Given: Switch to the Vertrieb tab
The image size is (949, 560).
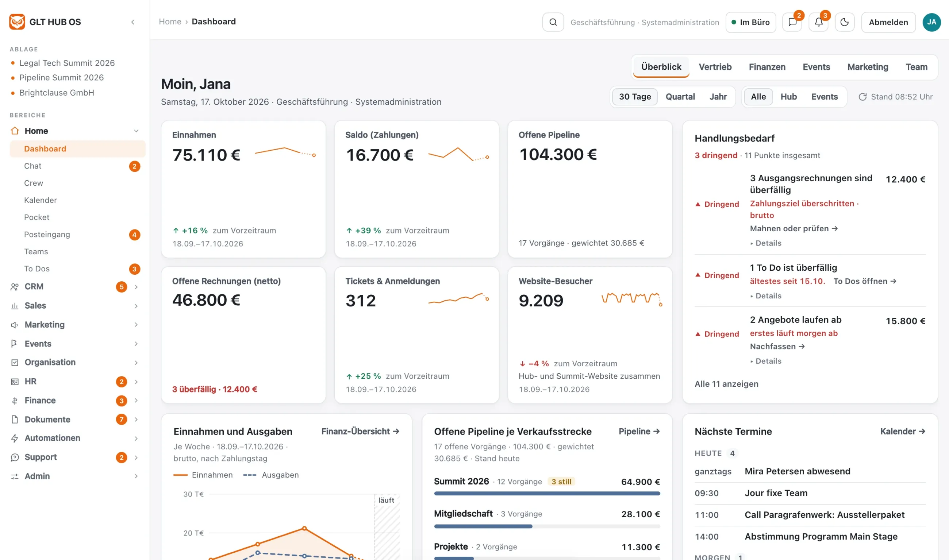Looking at the screenshot, I should tap(715, 67).
